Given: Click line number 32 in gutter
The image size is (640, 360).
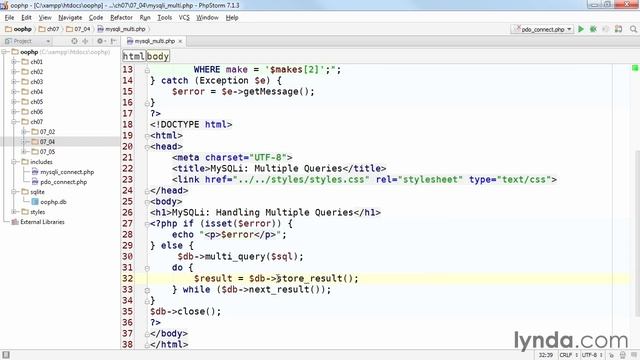Looking at the screenshot, I should 128,278.
